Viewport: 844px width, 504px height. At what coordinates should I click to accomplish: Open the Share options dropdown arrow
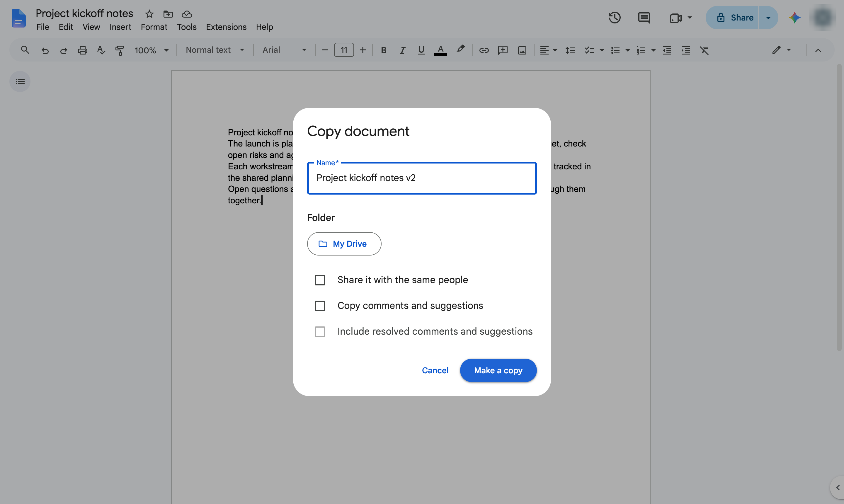(x=768, y=18)
